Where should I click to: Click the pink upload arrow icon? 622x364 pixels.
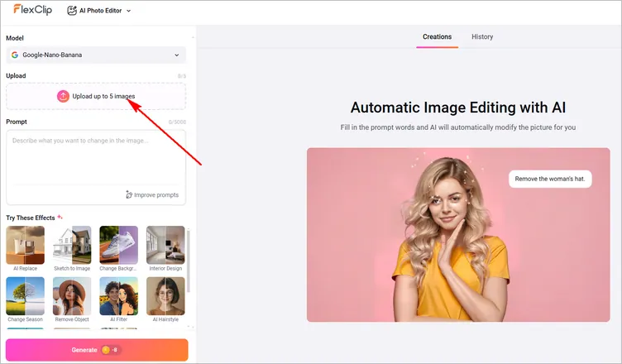pos(63,96)
